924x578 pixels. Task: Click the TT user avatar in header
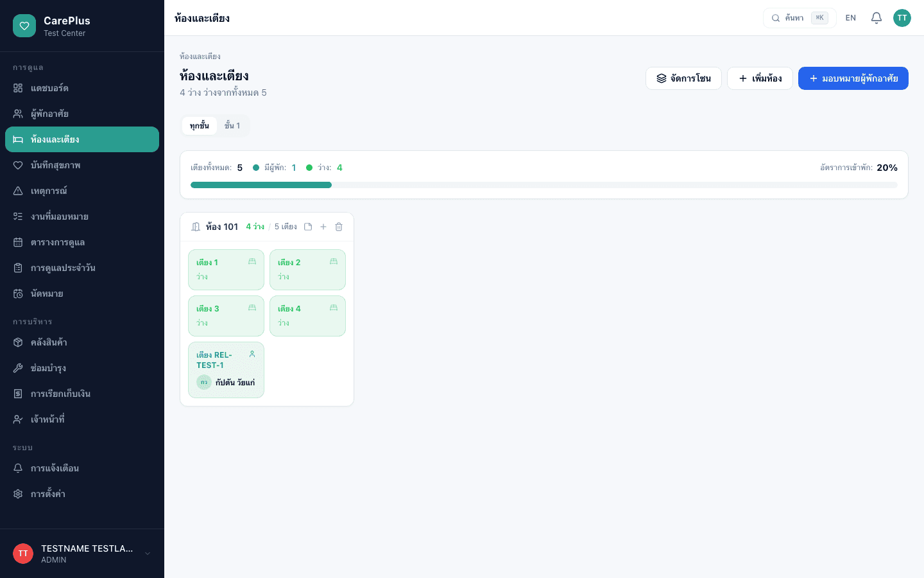coord(902,18)
